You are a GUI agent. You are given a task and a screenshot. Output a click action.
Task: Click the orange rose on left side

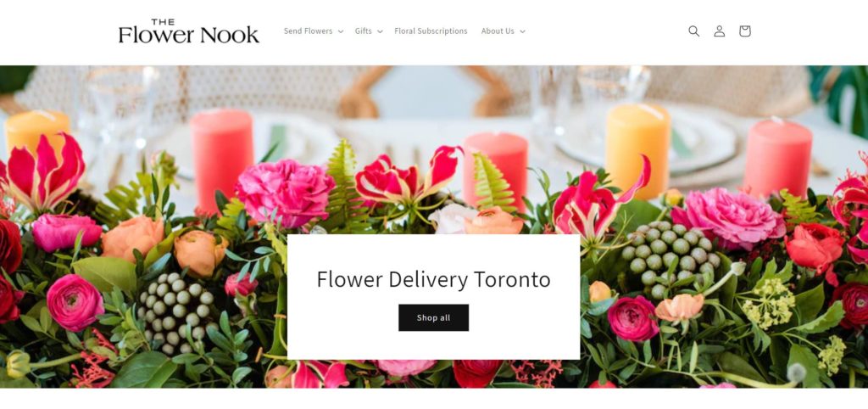(x=133, y=238)
